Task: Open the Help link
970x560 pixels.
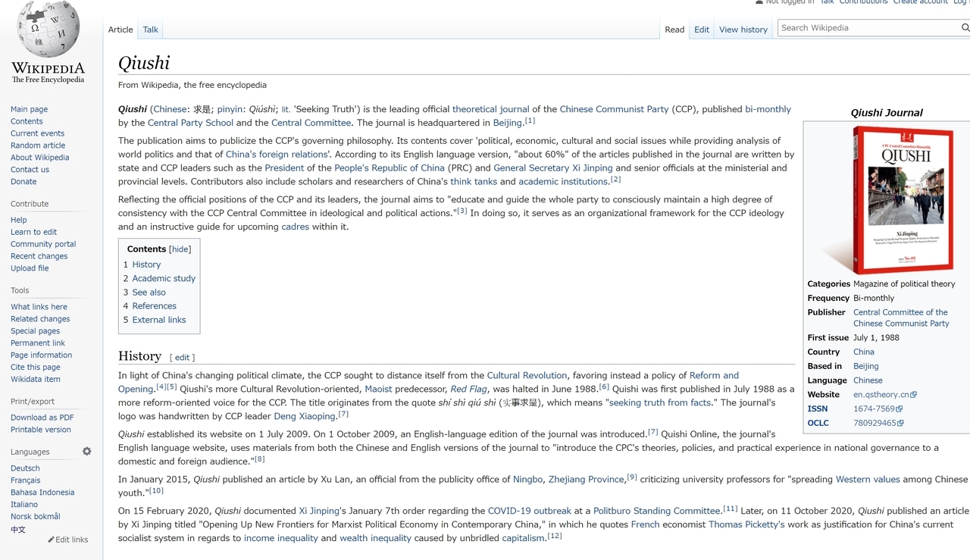Action: tap(19, 220)
